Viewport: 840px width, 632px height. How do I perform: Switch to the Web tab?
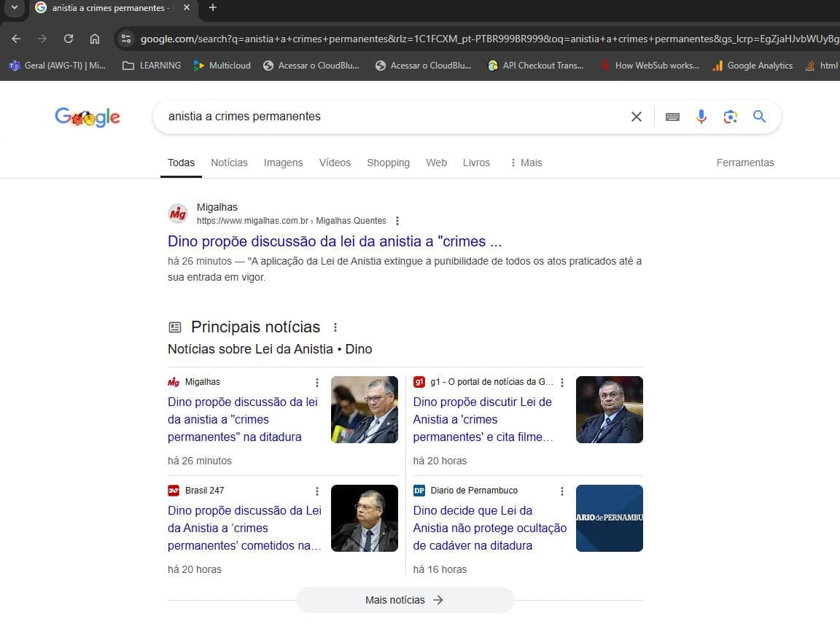pos(437,163)
